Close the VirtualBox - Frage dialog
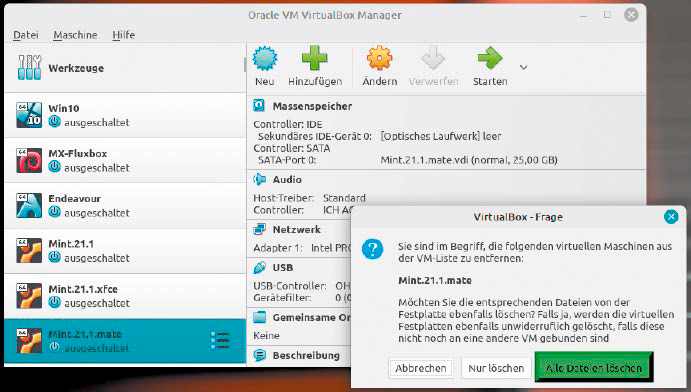The height and width of the screenshot is (392, 691). pyautogui.click(x=671, y=217)
